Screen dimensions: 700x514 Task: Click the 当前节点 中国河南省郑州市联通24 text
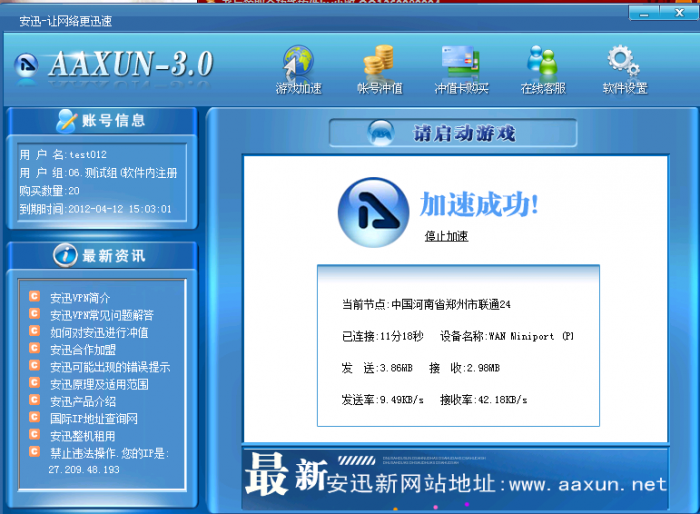(426, 305)
